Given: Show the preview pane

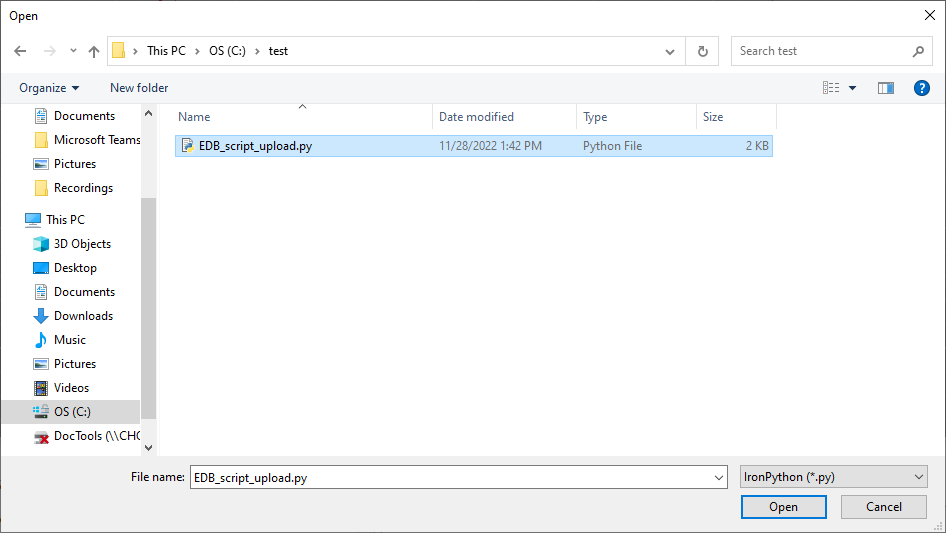Looking at the screenshot, I should click(886, 88).
